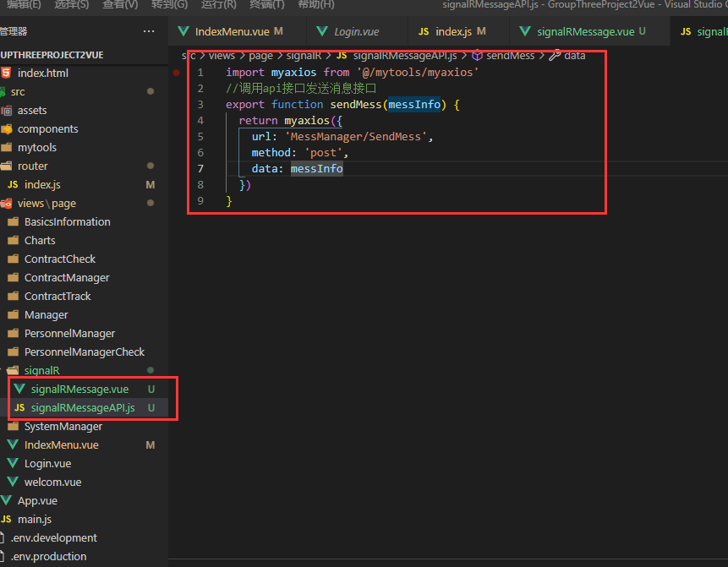Toggle breakpoint red dot on line 1

[176, 73]
